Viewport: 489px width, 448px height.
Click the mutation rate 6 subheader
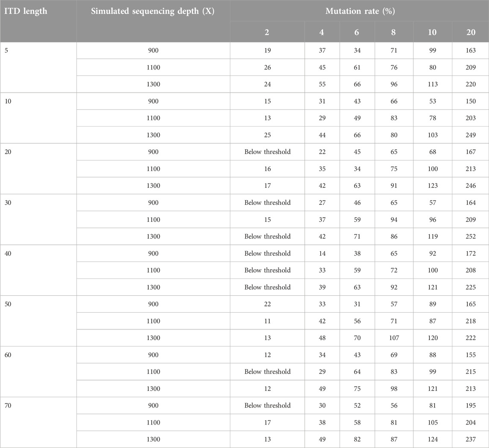click(357, 32)
